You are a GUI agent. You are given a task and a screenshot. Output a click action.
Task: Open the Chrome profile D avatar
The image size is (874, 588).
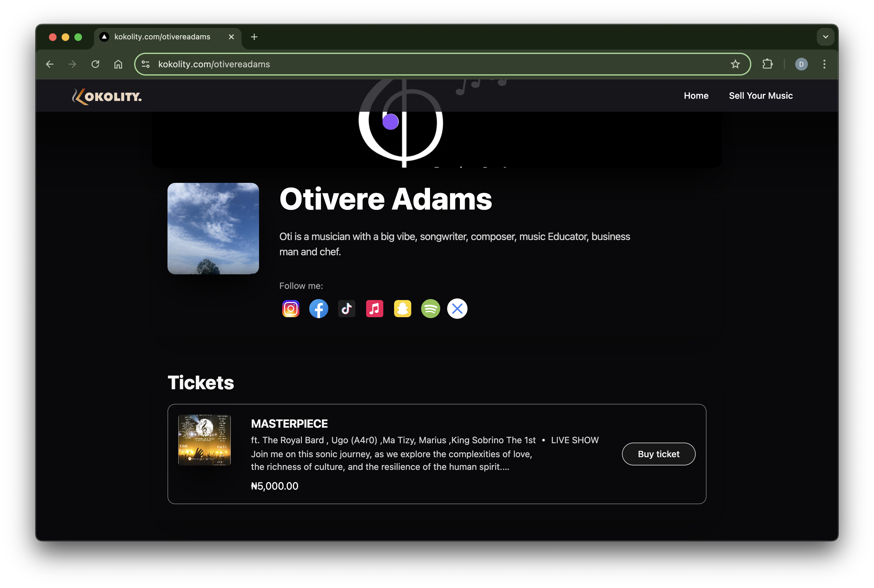coord(801,64)
